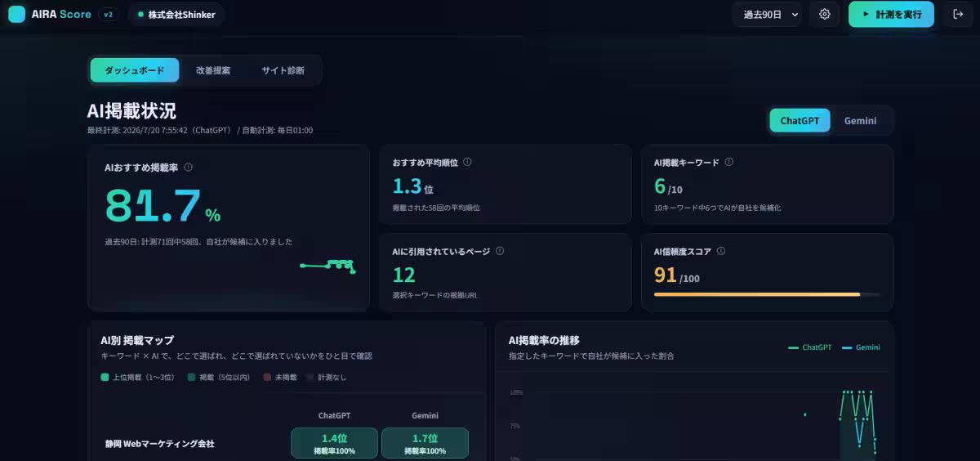Click info icon beside AIおすすめ掲載率
The image size is (980, 461).
point(189,167)
